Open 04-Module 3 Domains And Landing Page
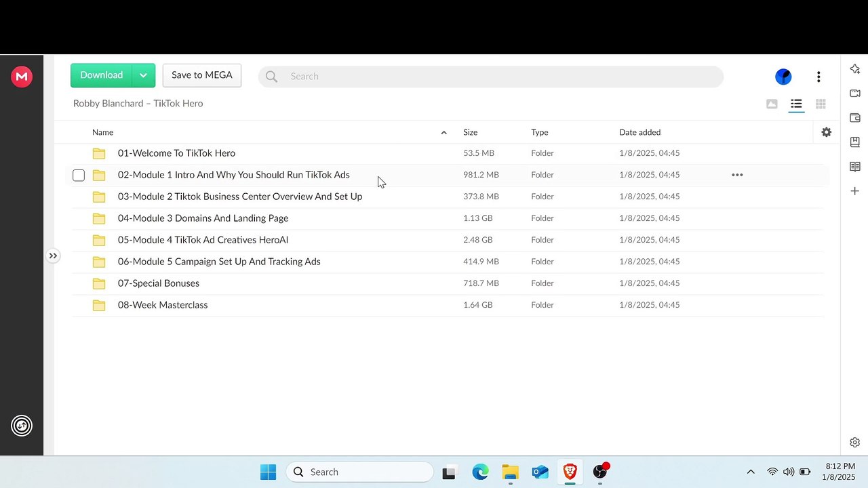Screen dimensions: 868x488 coord(203,218)
